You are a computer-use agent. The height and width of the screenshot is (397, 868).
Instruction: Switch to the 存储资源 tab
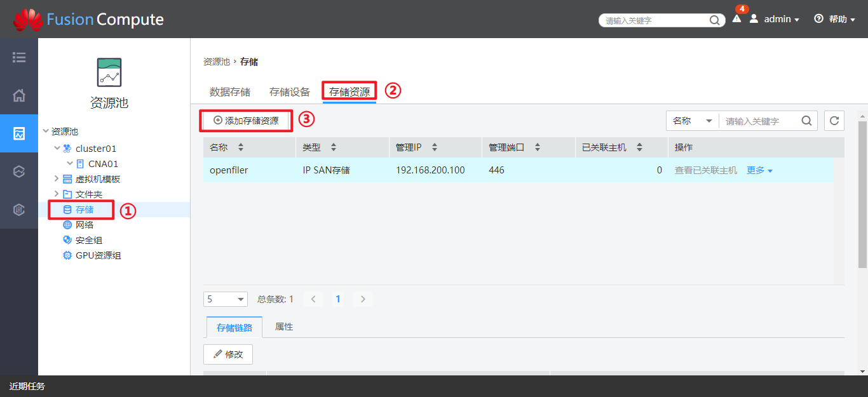[x=349, y=92]
